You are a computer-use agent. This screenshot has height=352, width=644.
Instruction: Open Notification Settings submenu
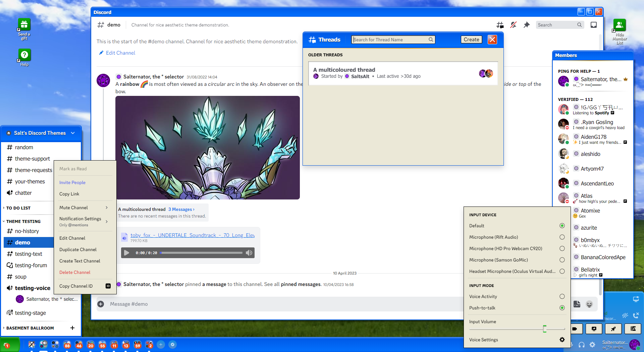coord(84,221)
